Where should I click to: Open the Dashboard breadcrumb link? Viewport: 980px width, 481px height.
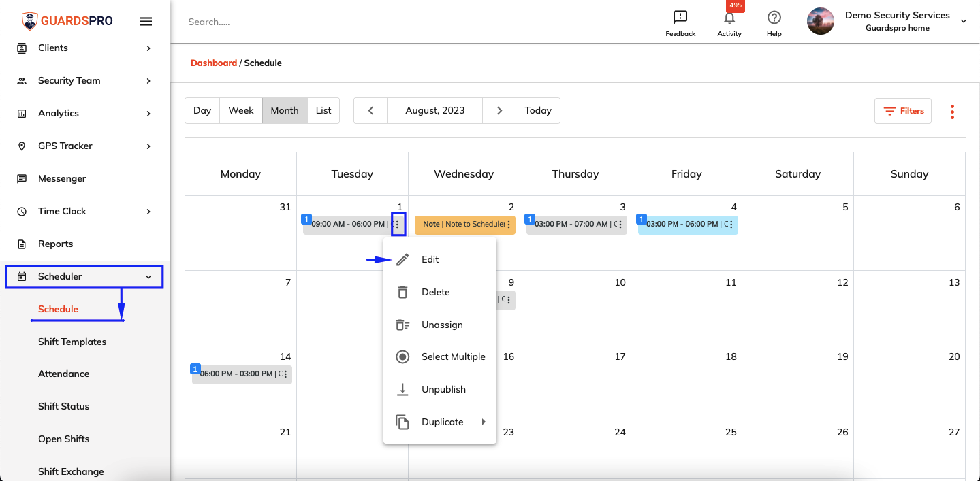point(214,63)
